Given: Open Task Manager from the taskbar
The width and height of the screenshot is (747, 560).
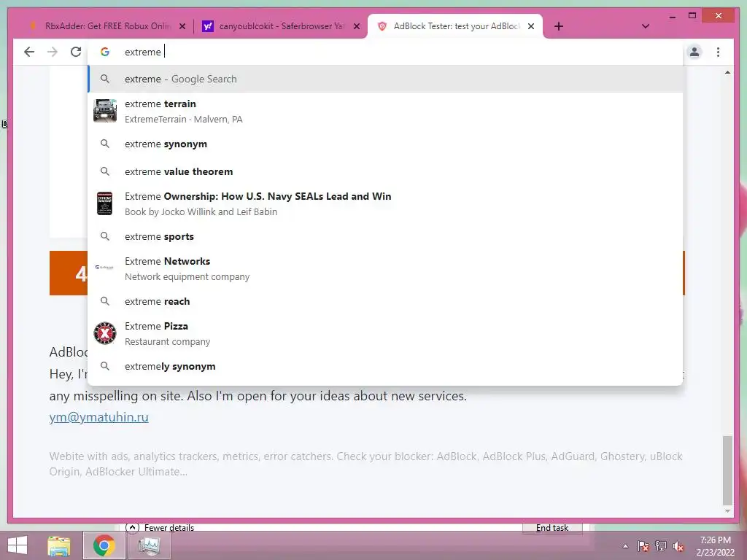Looking at the screenshot, I should pyautogui.click(x=149, y=545).
